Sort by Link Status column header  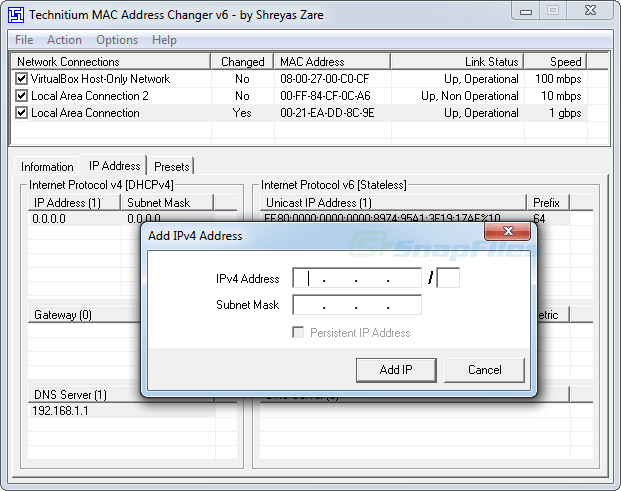pos(457,62)
